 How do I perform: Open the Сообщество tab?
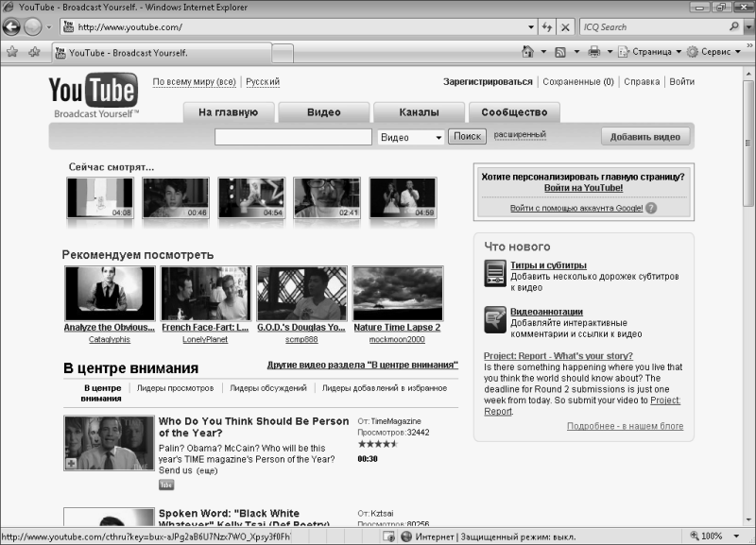[x=513, y=112]
